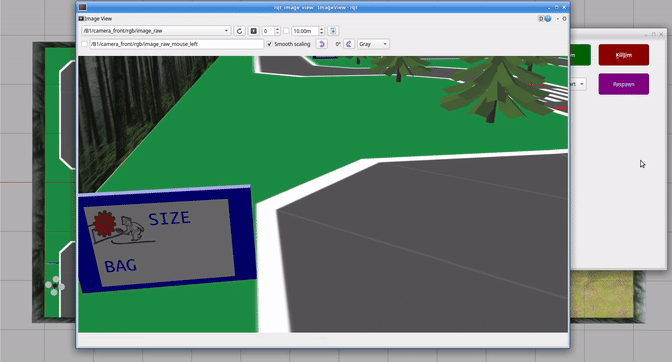Open the Gray color scheme dropdown
Image resolution: width=672 pixels, height=362 pixels.
(373, 44)
